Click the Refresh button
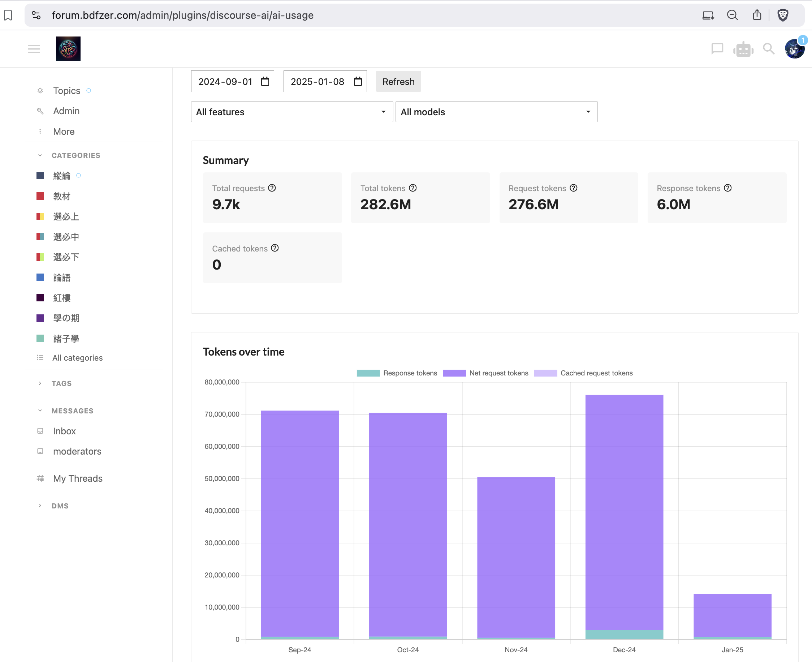Screen dimensions: 812x662 398,82
